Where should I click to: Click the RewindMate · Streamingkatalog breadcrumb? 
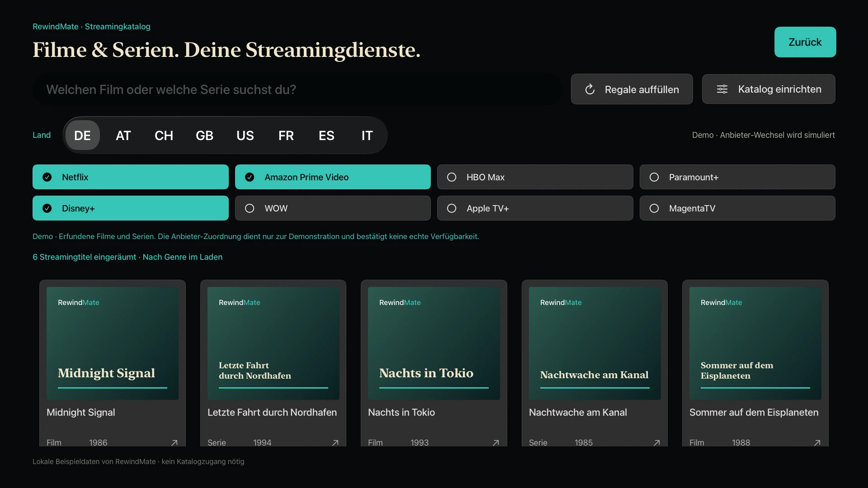[91, 27]
